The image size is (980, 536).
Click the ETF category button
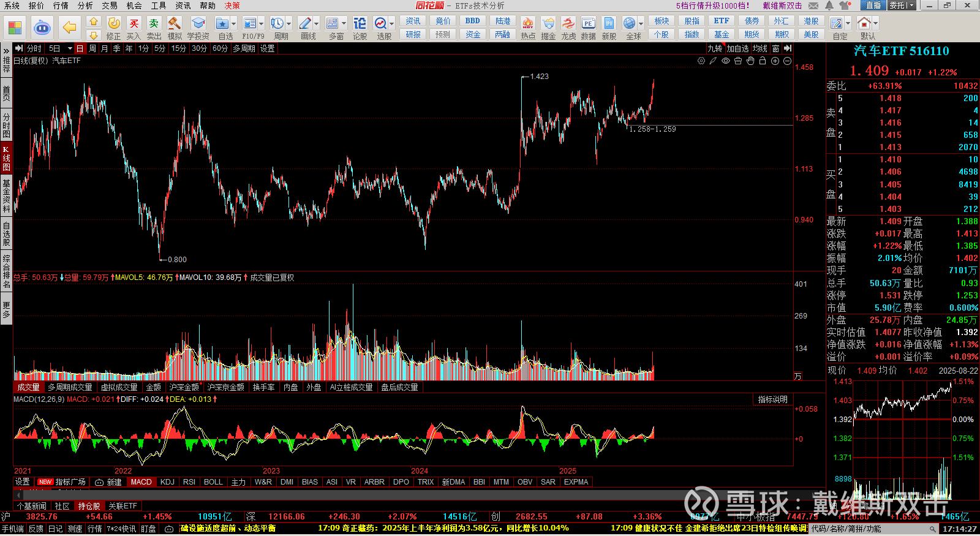point(722,21)
